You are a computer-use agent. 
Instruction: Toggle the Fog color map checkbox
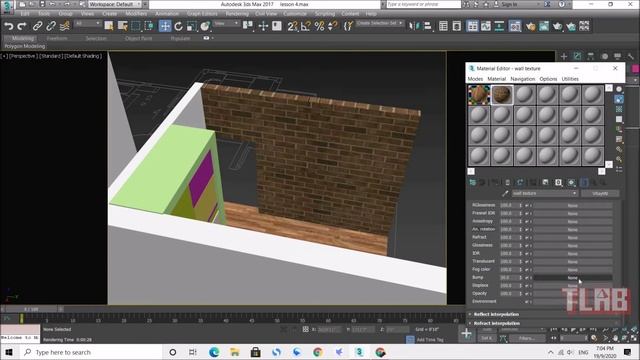click(527, 270)
